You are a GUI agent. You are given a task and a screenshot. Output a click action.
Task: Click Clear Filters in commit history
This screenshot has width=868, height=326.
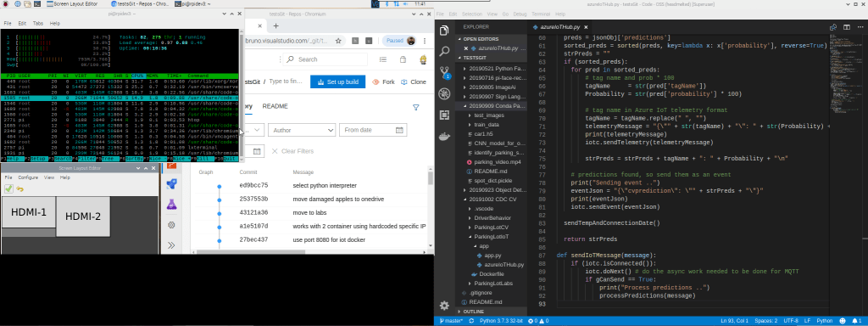tap(292, 151)
